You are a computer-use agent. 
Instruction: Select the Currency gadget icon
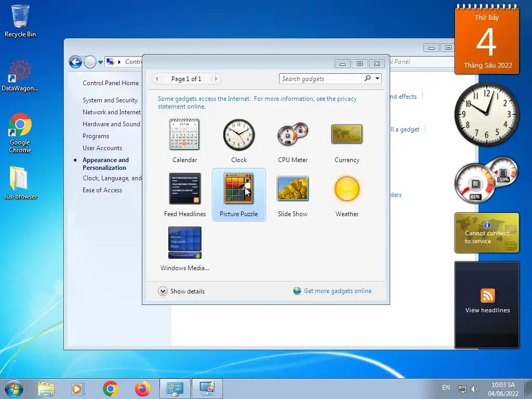tap(347, 134)
